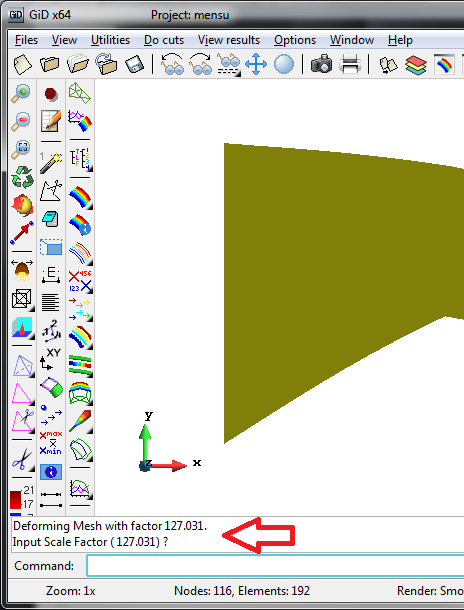This screenshot has width=464, height=610.
Task: Toggle the light bulb lighting icon
Action: pyautogui.click(x=21, y=270)
